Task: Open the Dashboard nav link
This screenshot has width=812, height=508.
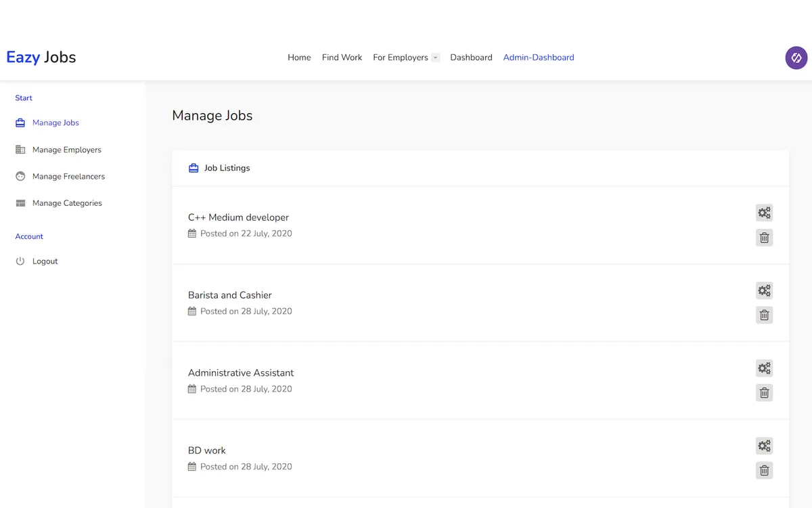Action: (x=471, y=58)
